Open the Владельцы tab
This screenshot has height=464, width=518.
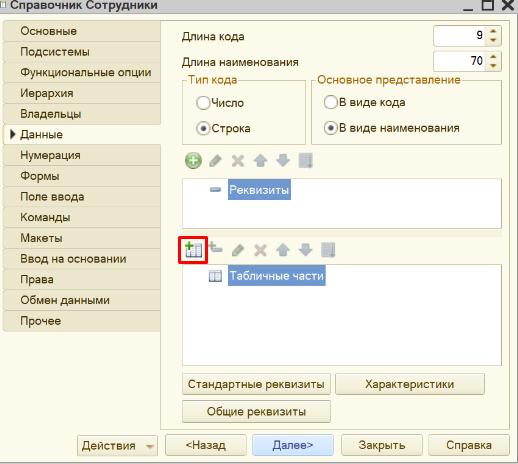[82, 114]
